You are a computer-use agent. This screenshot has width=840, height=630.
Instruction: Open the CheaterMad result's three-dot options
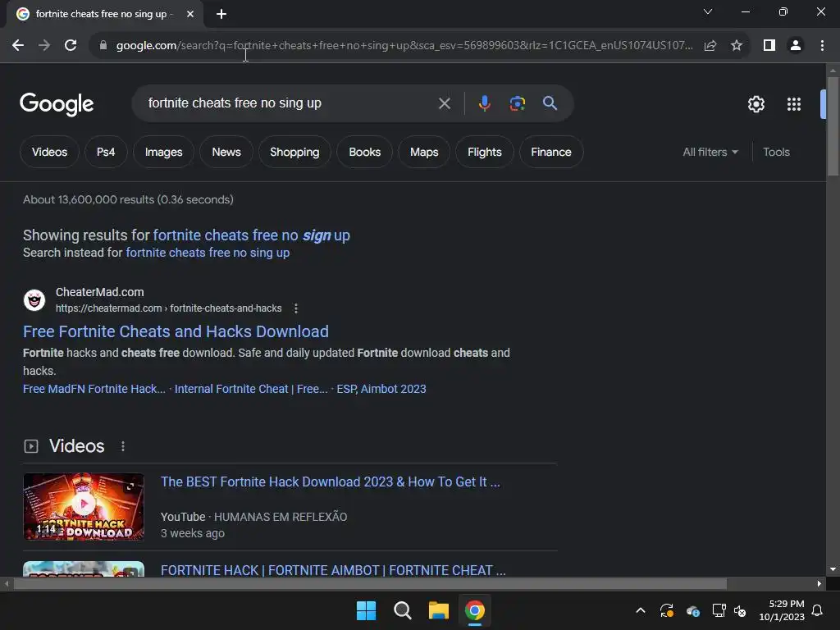click(295, 308)
